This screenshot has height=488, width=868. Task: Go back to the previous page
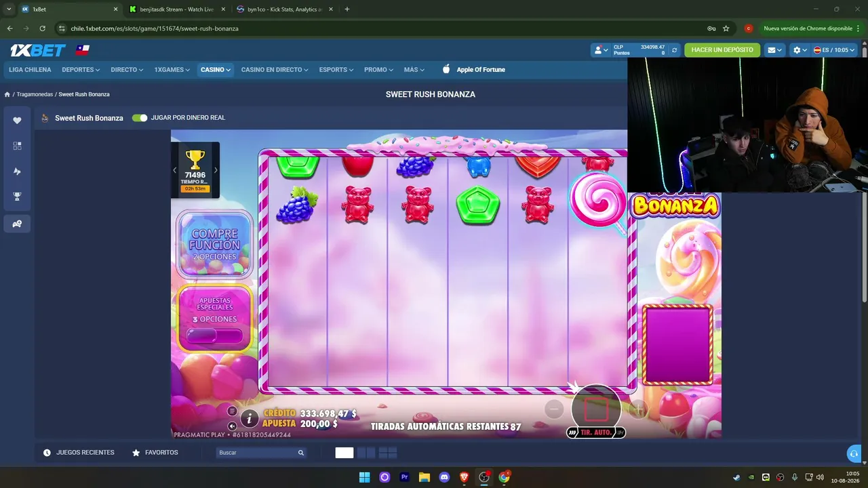click(x=9, y=28)
